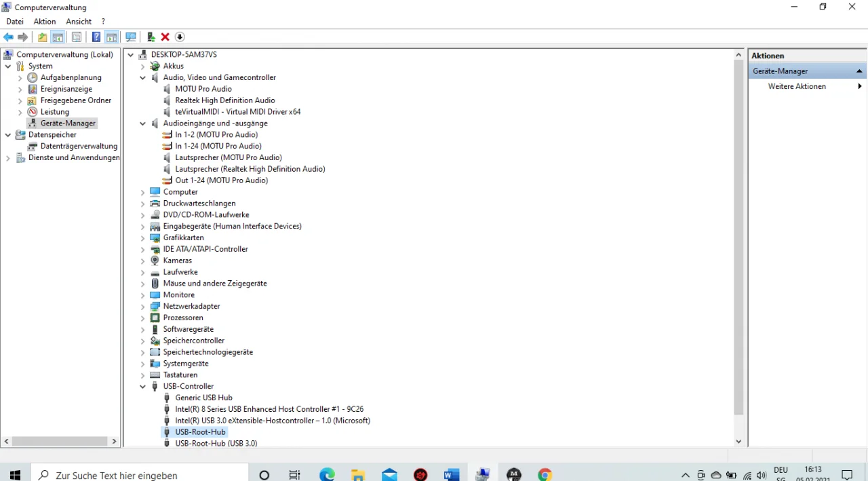Click the Akkus battery icon
This screenshot has width=868, height=481.
[155, 66]
